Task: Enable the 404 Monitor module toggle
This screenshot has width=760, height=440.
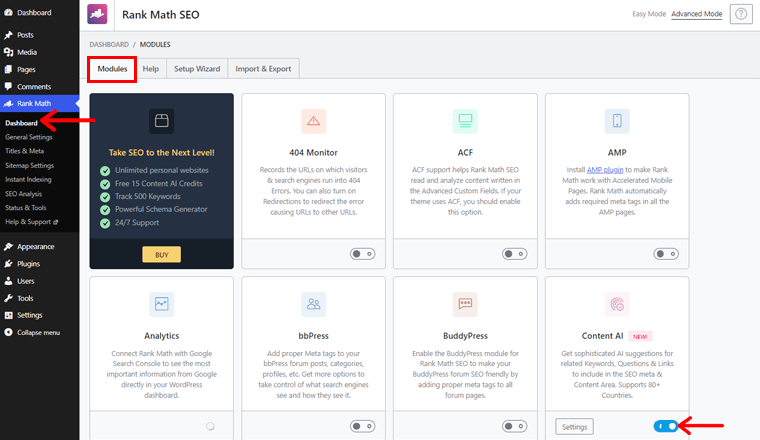Action: tap(363, 254)
